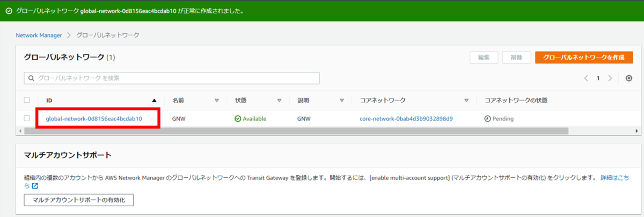The image size is (644, 217).
Task: Click the グローバルネットワーク breadcrumb text
Action: [x=108, y=35]
